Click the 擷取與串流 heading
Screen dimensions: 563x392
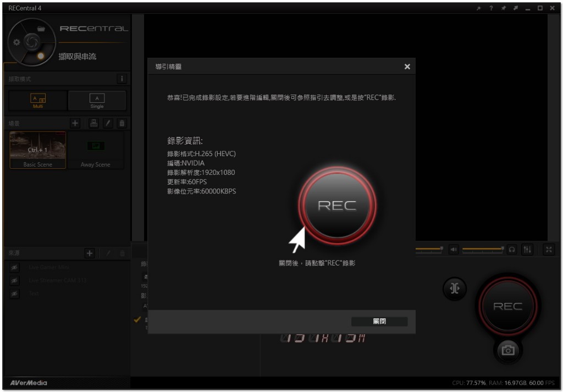(78, 57)
